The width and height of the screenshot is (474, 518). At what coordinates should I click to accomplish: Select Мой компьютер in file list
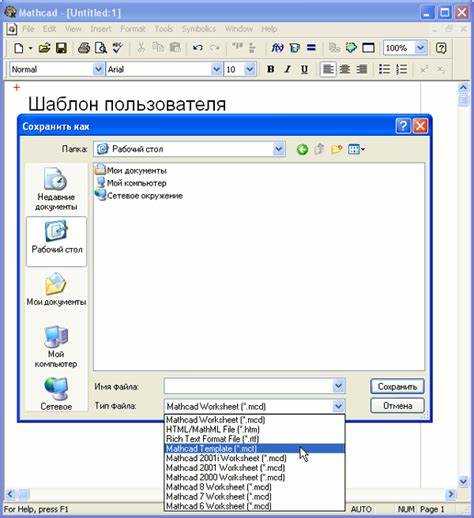[x=131, y=183]
